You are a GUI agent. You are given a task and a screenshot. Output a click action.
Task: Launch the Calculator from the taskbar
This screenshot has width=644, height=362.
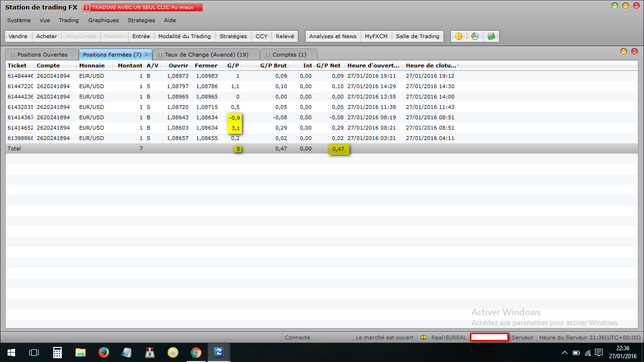click(x=58, y=352)
